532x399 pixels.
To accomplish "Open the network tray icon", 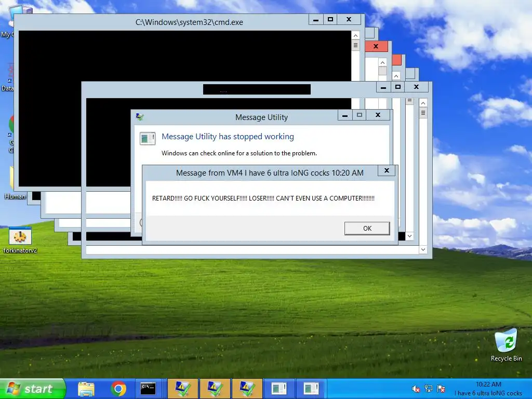I will point(429,389).
